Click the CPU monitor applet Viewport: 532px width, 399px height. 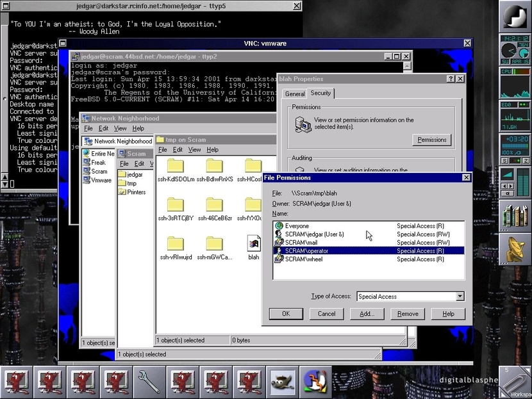pyautogui.click(x=515, y=83)
